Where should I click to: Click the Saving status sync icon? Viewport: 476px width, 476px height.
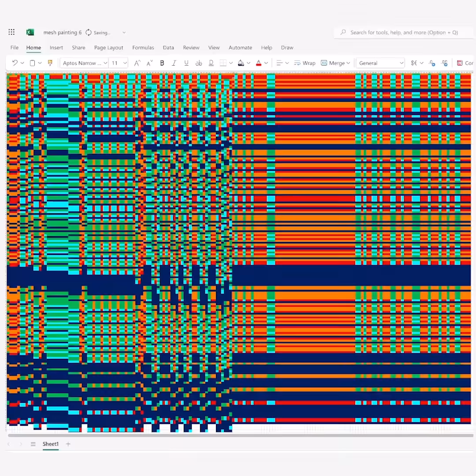[88, 33]
